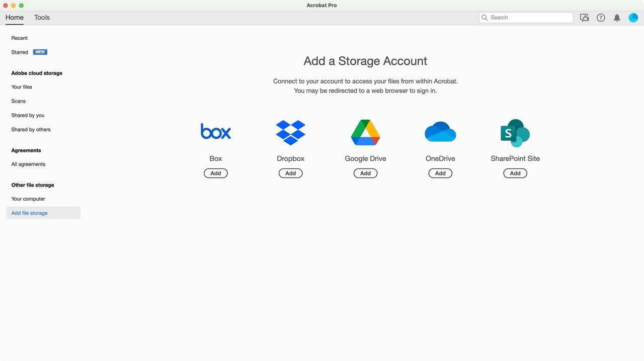Click the Box logo icon
644x361 pixels.
pyautogui.click(x=215, y=132)
